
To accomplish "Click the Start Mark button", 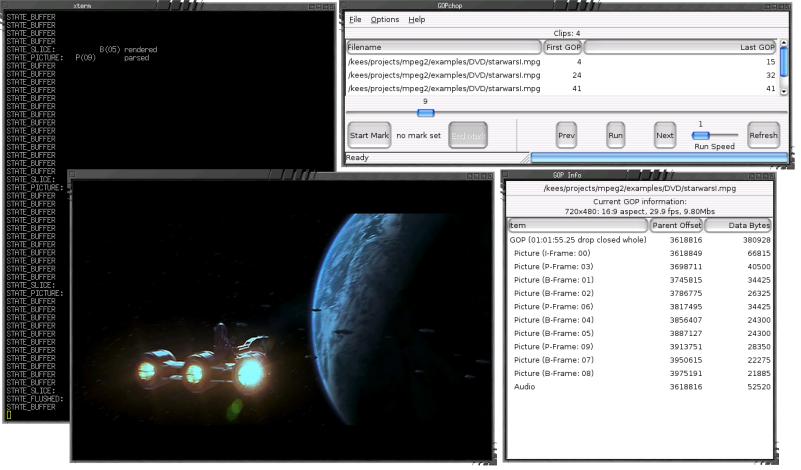I will [x=369, y=135].
